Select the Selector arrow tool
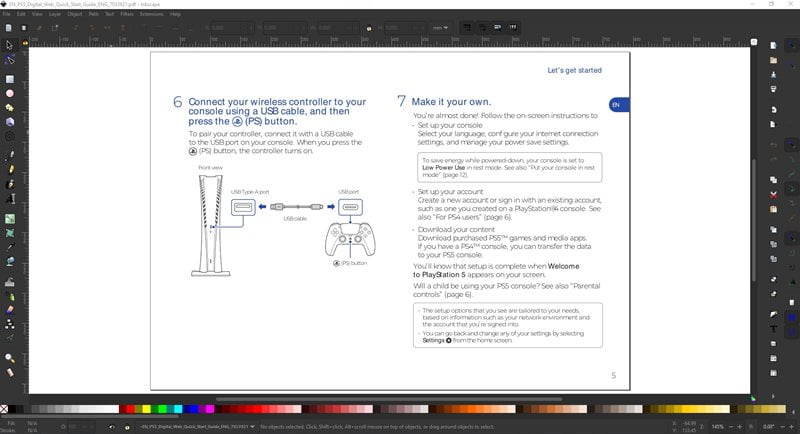 pyautogui.click(x=9, y=45)
